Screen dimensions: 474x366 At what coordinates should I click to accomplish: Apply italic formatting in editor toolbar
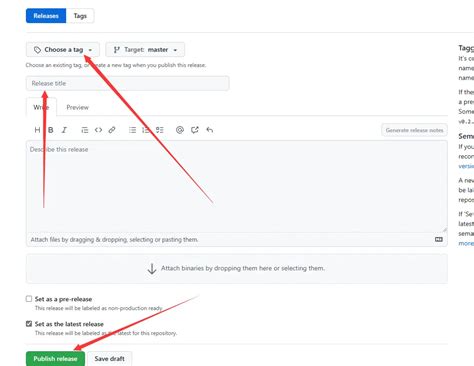pos(64,130)
